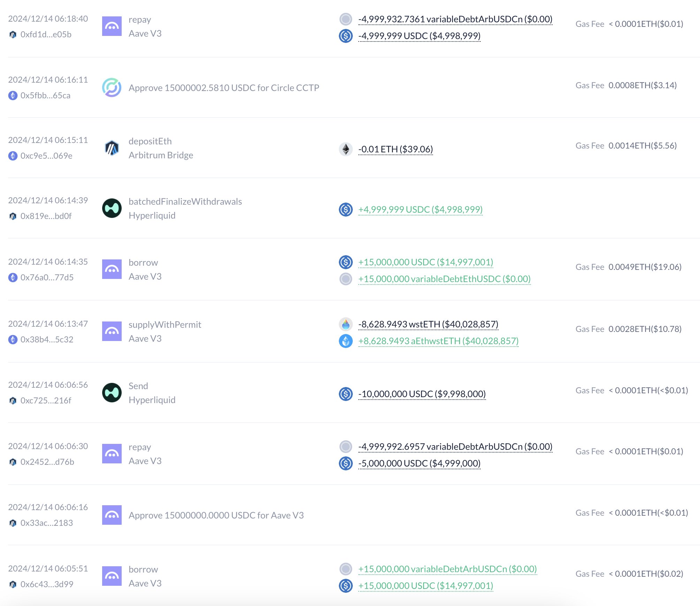700x606 pixels.
Task: Open transaction hash 0xc9e5...069e
Action: [x=46, y=156]
